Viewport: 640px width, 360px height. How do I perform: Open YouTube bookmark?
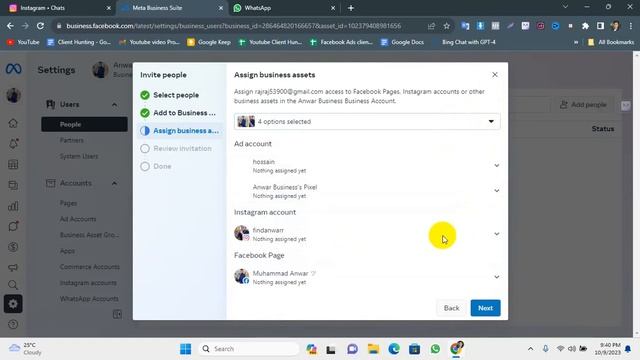click(x=23, y=42)
